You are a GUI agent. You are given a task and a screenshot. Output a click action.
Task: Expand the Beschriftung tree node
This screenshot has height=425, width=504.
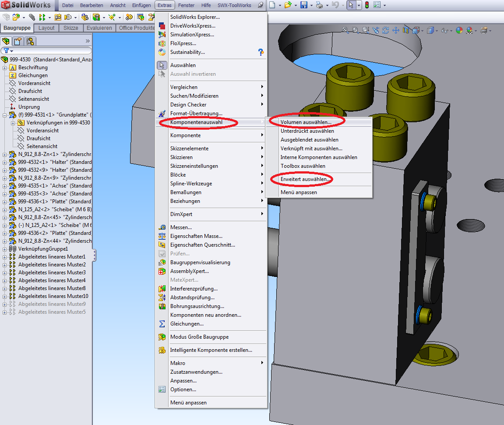pyautogui.click(x=4, y=67)
